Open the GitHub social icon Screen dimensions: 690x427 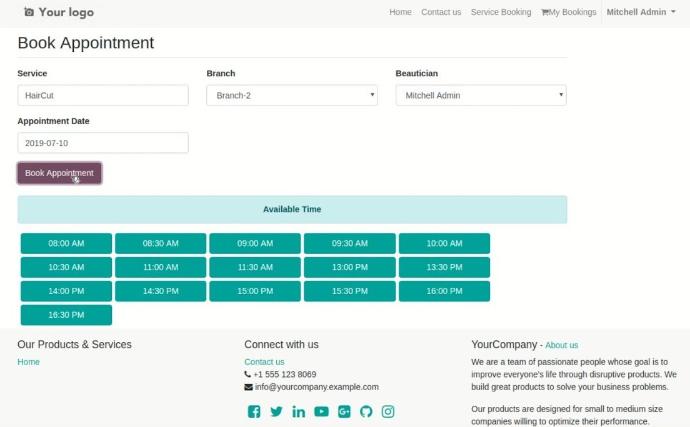[x=366, y=412]
